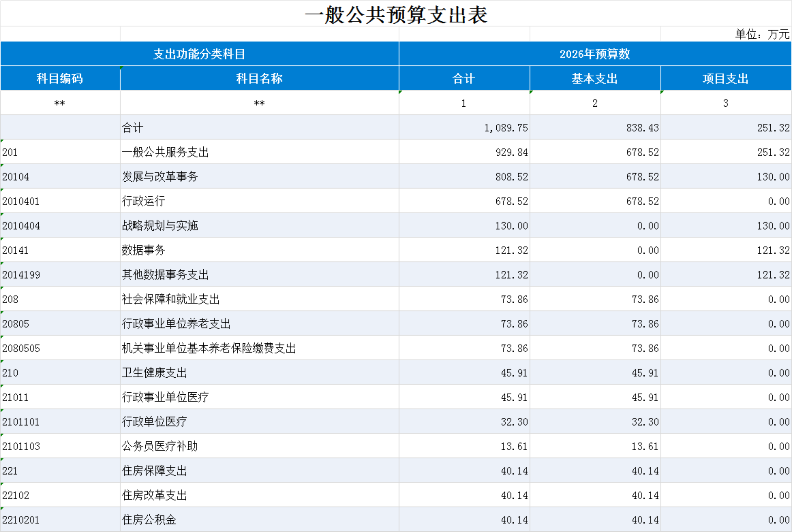The height and width of the screenshot is (532, 792).
Task: Click the 战略规划与实施 cell
Action: [x=160, y=226]
